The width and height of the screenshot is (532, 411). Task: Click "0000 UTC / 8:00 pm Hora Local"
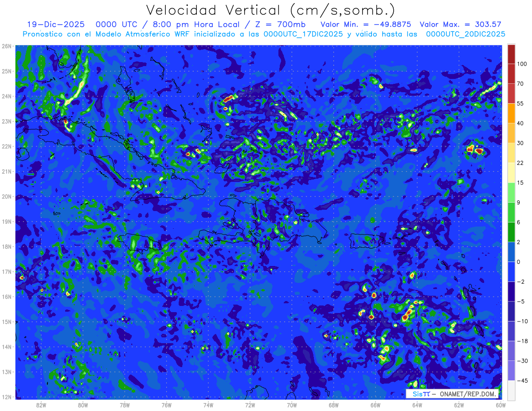tap(169, 24)
